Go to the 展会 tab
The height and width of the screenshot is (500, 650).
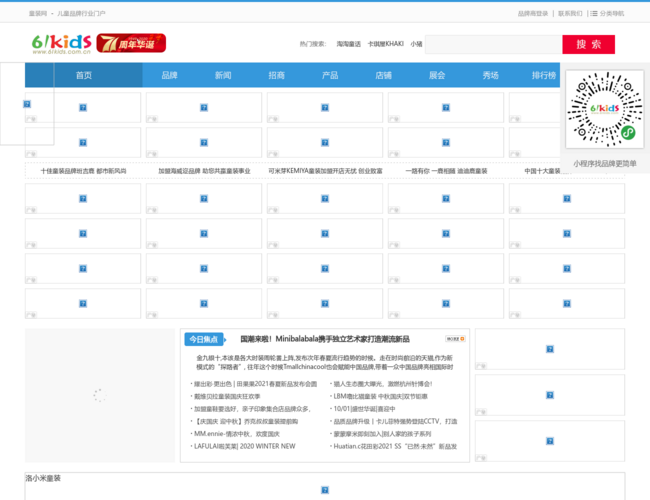[x=437, y=75]
